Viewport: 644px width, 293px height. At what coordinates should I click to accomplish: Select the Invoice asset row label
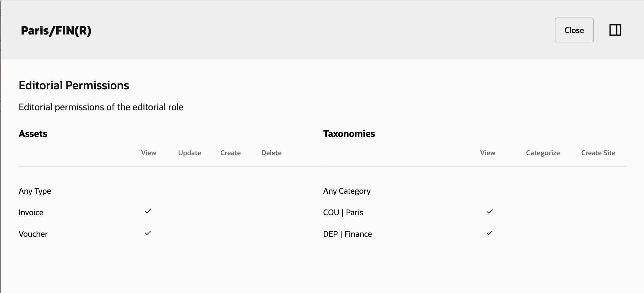click(31, 213)
